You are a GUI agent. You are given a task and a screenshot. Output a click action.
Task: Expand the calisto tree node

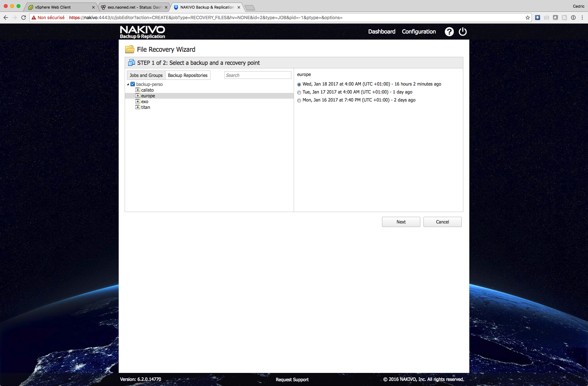[138, 90]
